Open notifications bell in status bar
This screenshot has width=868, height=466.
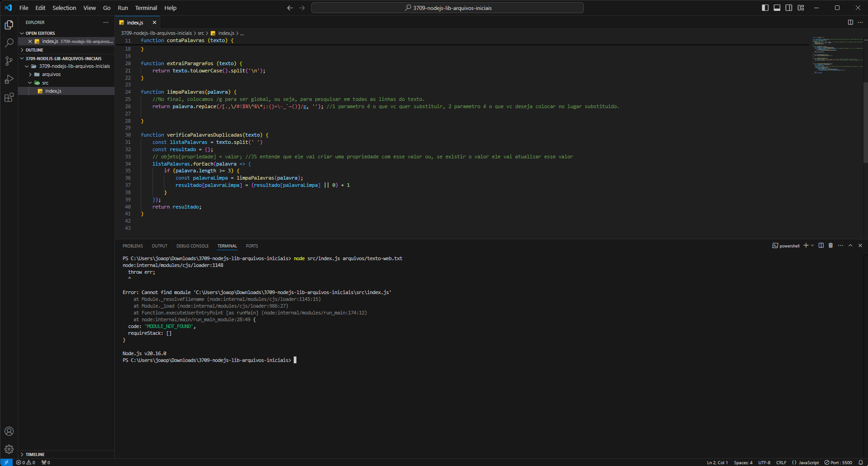tap(861, 462)
